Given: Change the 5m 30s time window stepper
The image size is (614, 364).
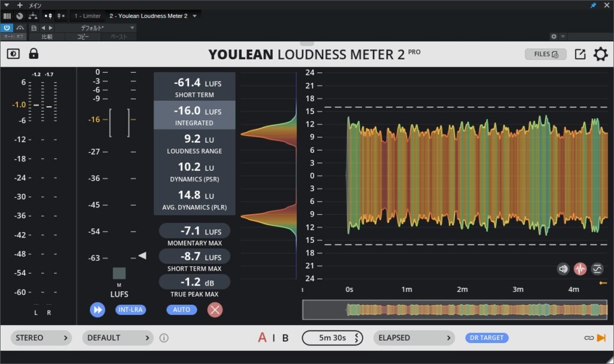Looking at the screenshot, I should [x=356, y=338].
